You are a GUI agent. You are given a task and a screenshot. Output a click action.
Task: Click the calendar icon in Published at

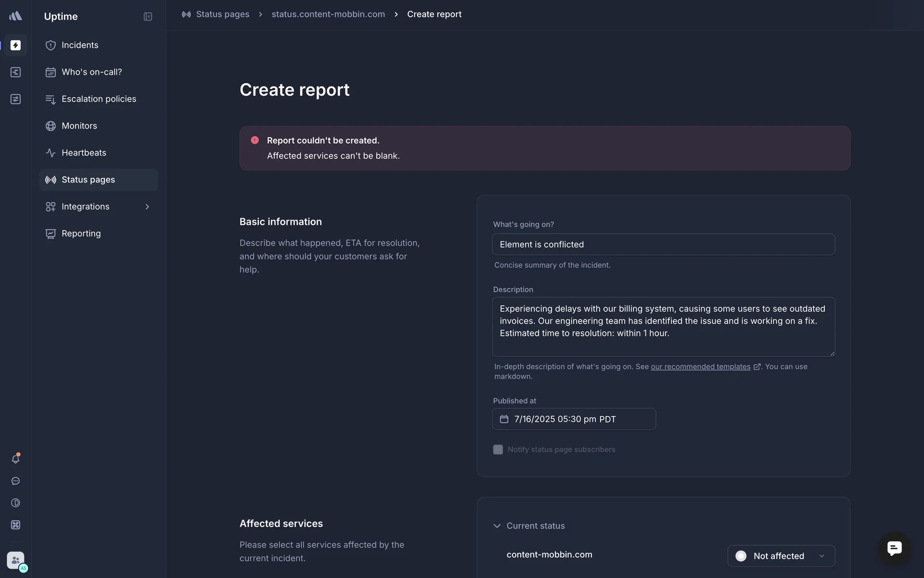504,419
